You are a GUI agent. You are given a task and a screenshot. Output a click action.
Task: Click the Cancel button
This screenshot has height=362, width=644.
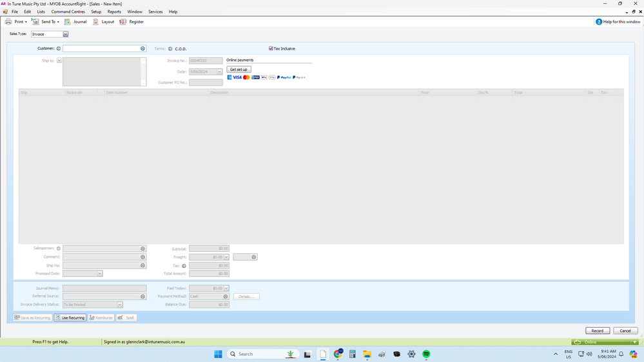pos(625,330)
